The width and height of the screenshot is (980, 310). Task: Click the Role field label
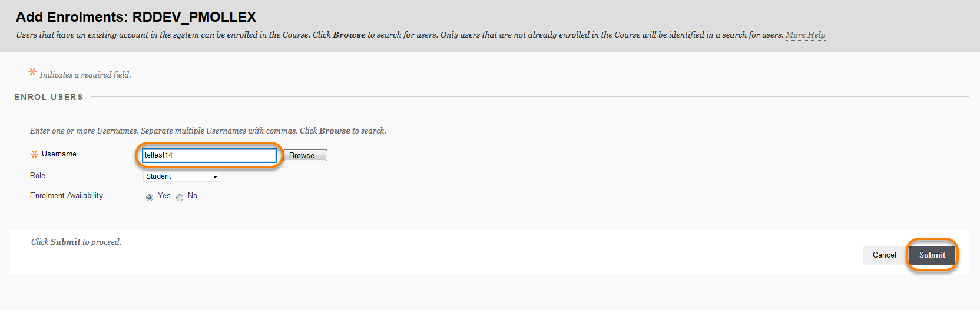coord(38,176)
